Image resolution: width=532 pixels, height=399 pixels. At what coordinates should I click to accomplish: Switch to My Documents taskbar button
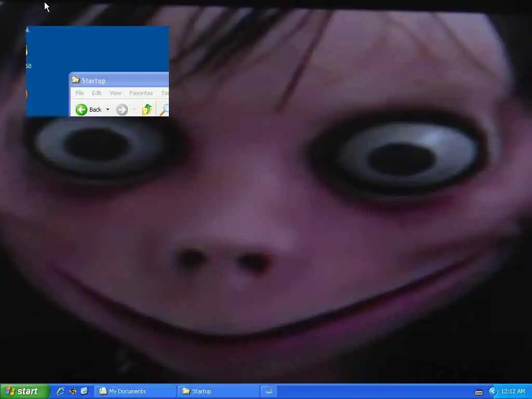(x=135, y=391)
